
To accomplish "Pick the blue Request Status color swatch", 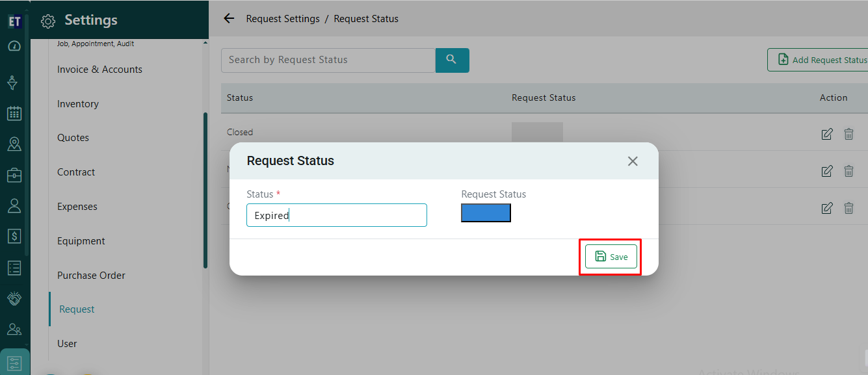I will click(486, 213).
